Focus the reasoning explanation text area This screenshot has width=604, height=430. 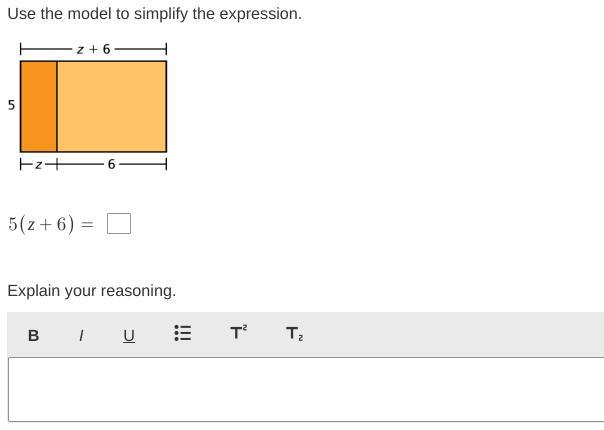[x=305, y=389]
